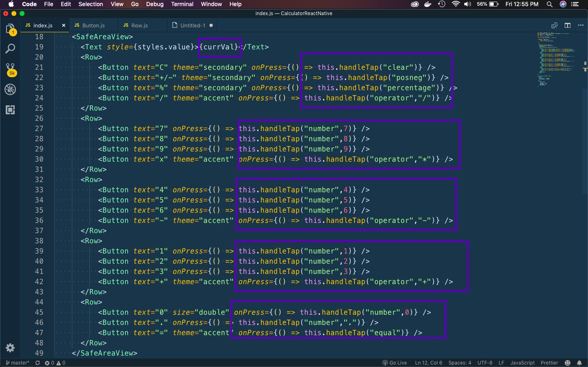Open Creative Cloud menu bar icon
Image resolution: width=588 pixels, height=367 pixels.
[x=415, y=4]
